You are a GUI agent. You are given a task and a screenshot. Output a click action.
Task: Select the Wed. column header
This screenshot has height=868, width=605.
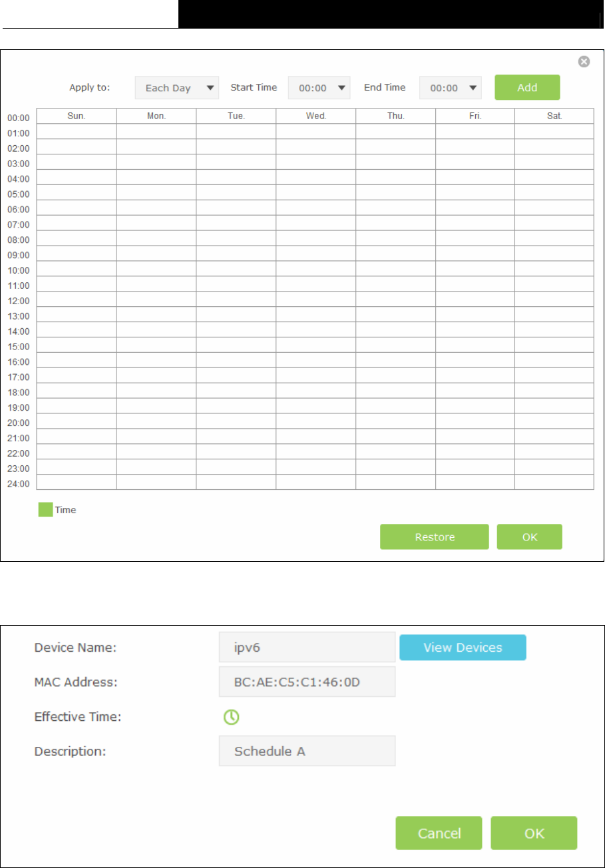(316, 116)
